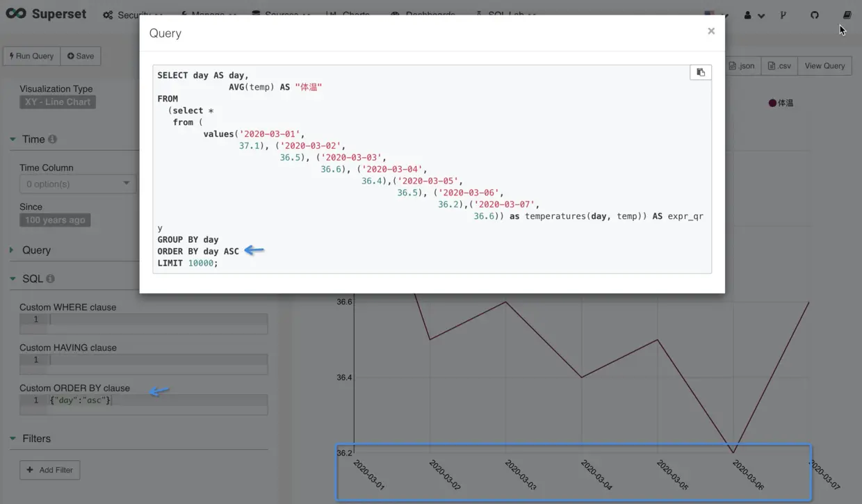
Task: Click the x-axis label 2020-03-05
Action: click(x=672, y=475)
